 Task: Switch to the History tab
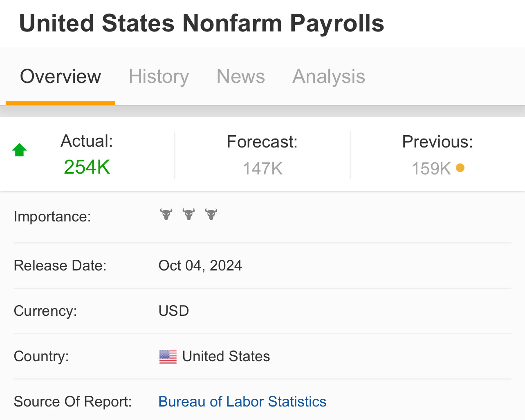tap(159, 76)
